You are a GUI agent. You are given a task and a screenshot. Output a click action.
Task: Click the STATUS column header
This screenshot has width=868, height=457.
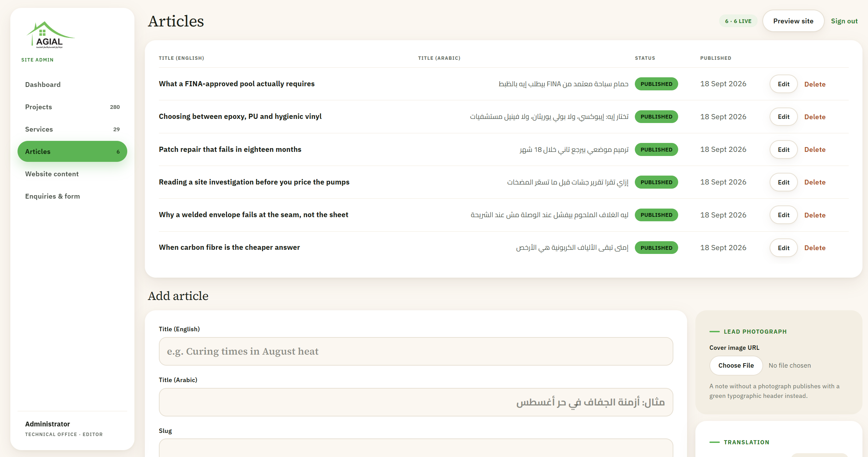tap(645, 58)
